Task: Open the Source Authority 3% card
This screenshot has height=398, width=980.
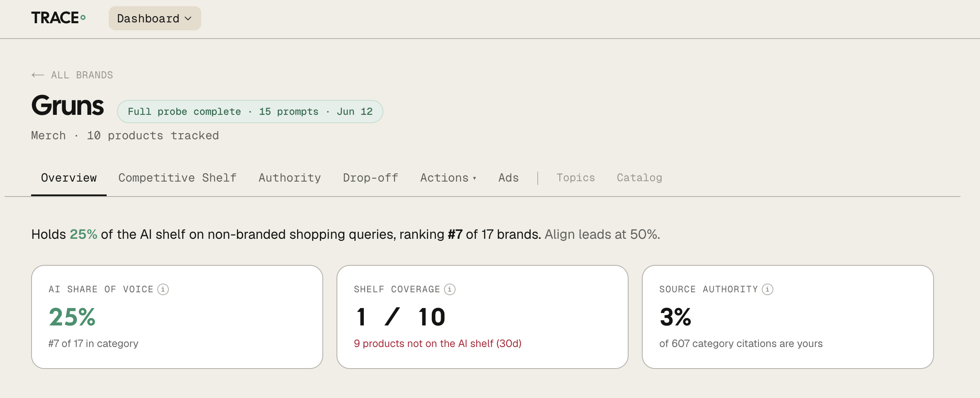Action: tap(787, 317)
